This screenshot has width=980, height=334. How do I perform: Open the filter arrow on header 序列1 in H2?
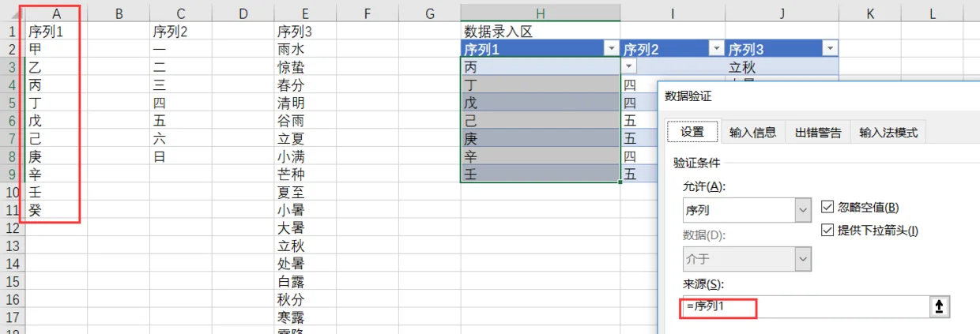pyautogui.click(x=611, y=49)
